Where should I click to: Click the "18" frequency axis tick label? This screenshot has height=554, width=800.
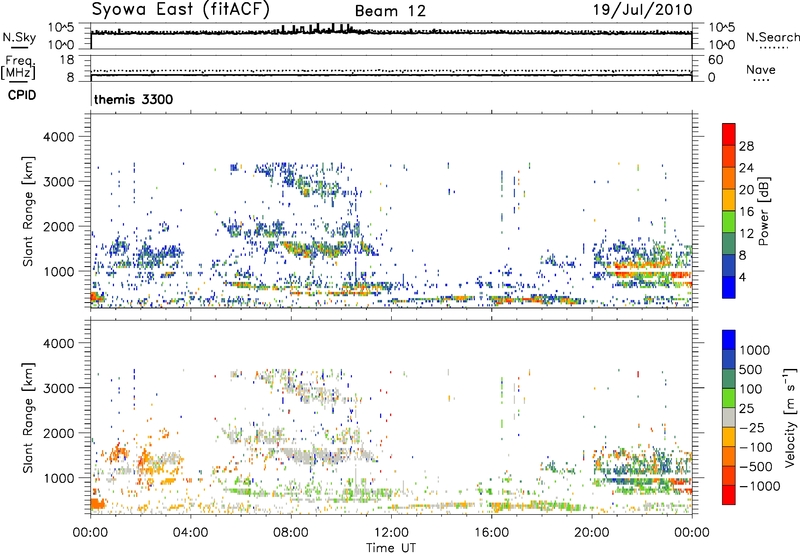(67, 60)
